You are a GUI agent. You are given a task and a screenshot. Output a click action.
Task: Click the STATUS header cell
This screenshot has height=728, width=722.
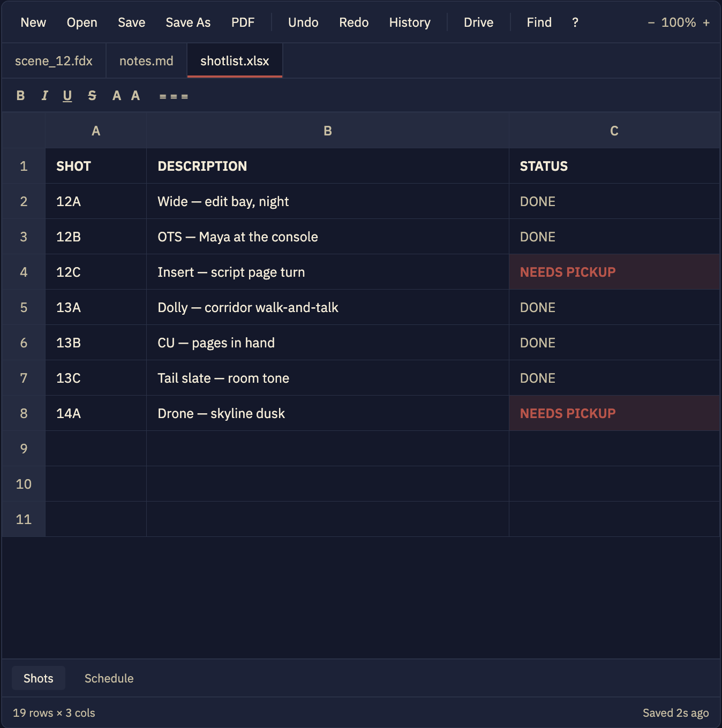coord(614,166)
